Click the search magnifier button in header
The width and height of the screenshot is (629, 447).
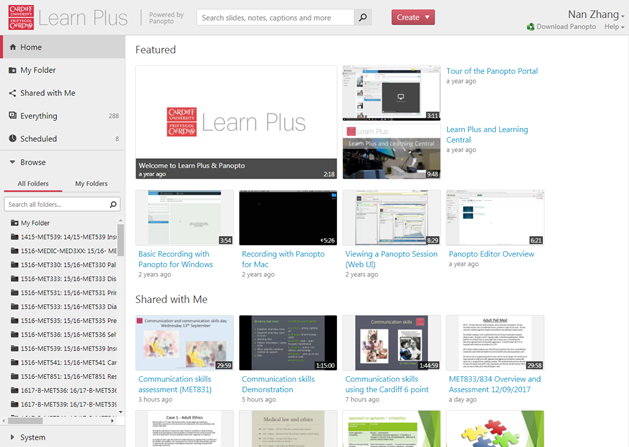pyautogui.click(x=363, y=18)
